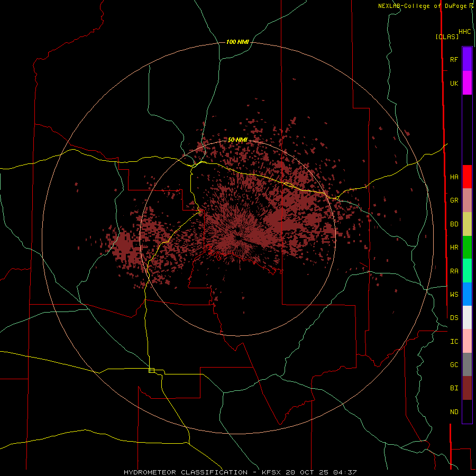Click the 'UK' legend label

click(x=454, y=83)
